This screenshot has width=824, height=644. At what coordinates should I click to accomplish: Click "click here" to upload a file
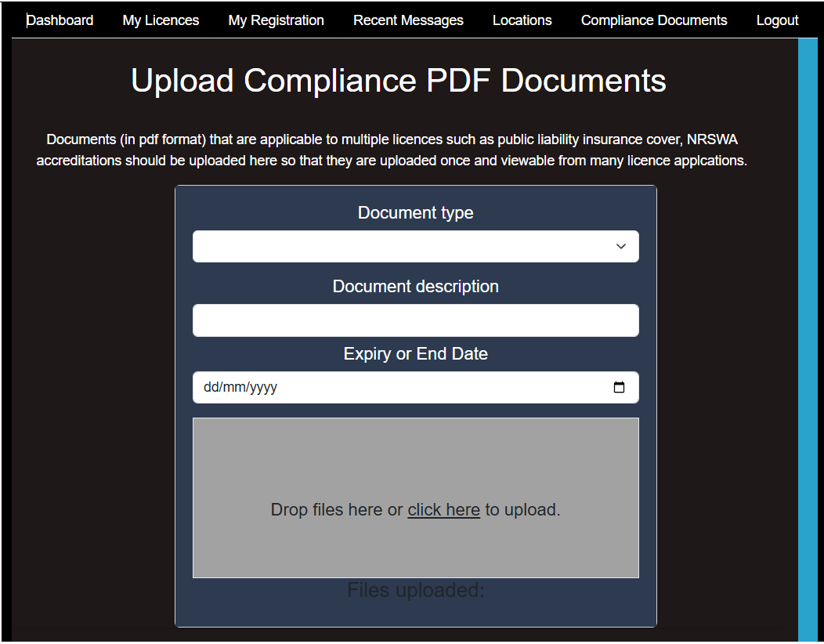(443, 510)
